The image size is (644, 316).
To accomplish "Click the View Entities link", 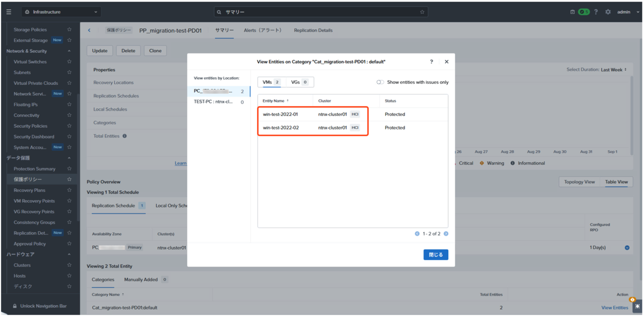I will 614,308.
